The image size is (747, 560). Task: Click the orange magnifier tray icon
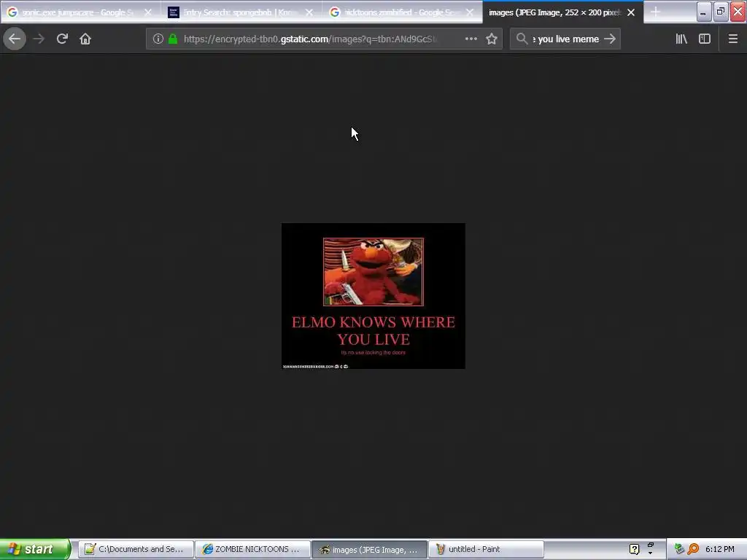pyautogui.click(x=693, y=550)
